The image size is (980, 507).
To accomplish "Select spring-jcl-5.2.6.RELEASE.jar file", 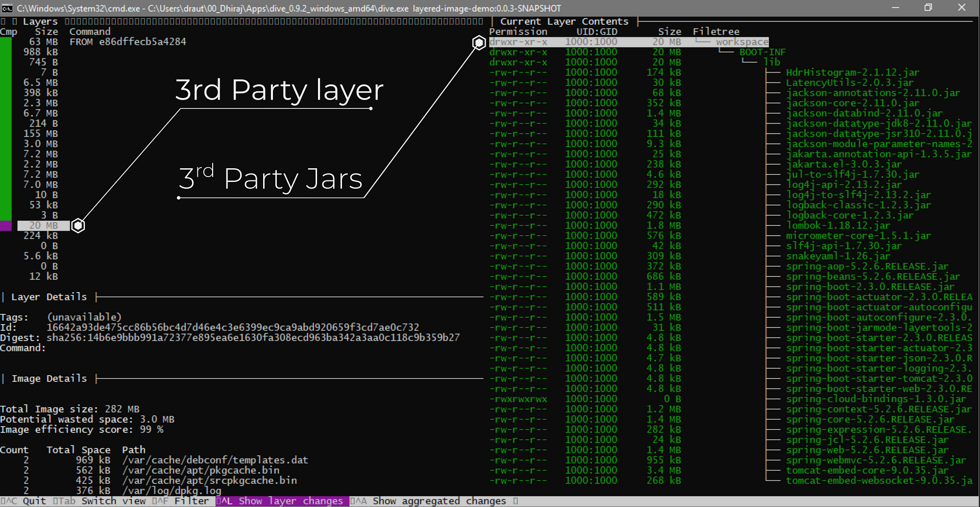I will [x=867, y=440].
